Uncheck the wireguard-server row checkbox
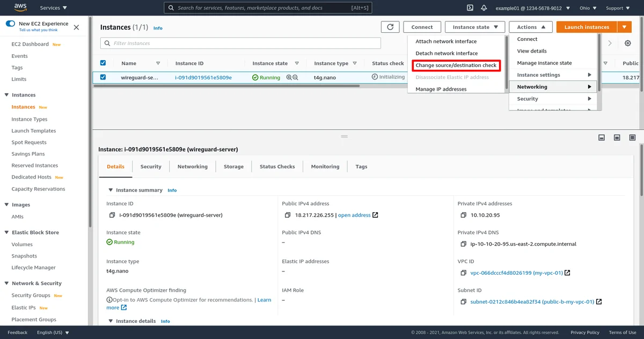Viewport: 644px width, 339px height. (x=103, y=77)
